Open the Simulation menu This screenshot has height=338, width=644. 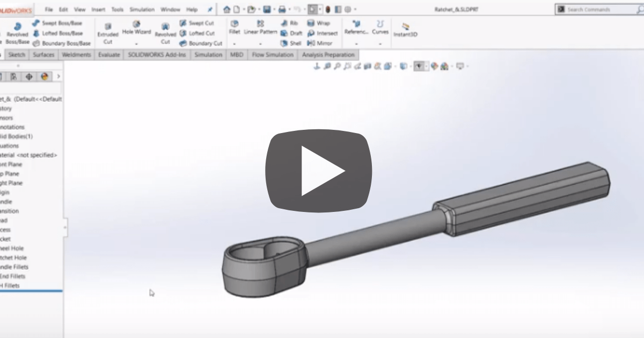tap(142, 9)
